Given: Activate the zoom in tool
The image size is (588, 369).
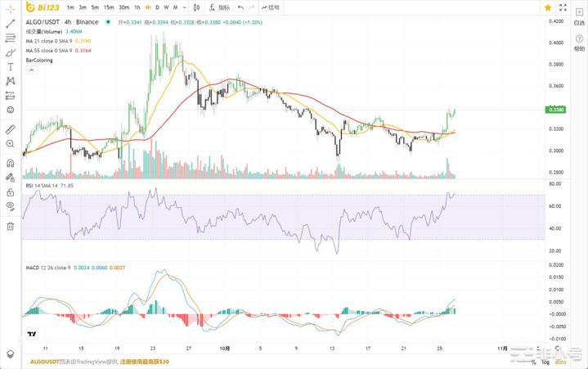Looking at the screenshot, I should pos(10,144).
